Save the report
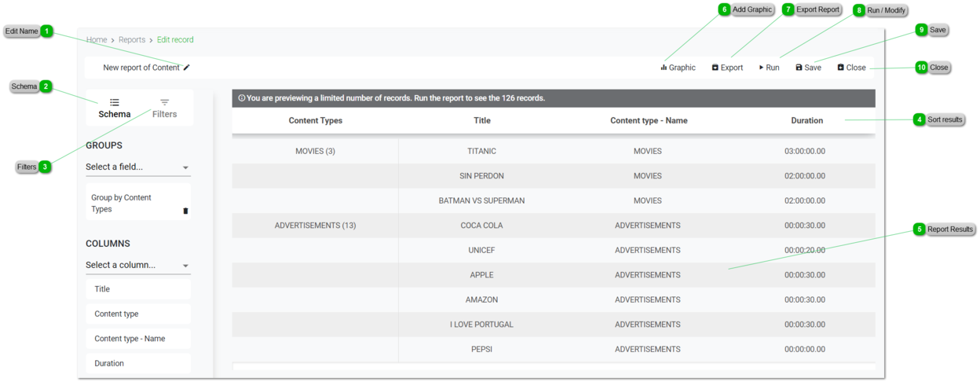The height and width of the screenshot is (382, 980). tap(808, 68)
